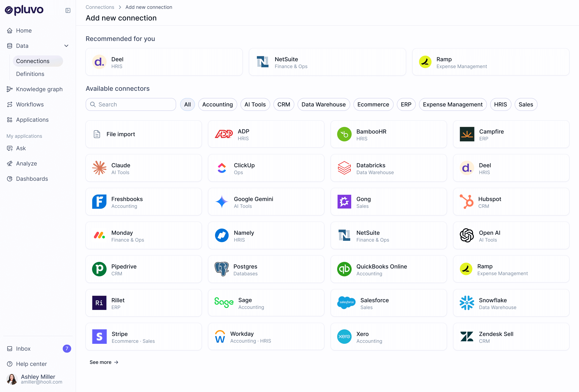Collapse the sidebar panel icon
Viewport: 579px width, 392px height.
coord(68,10)
